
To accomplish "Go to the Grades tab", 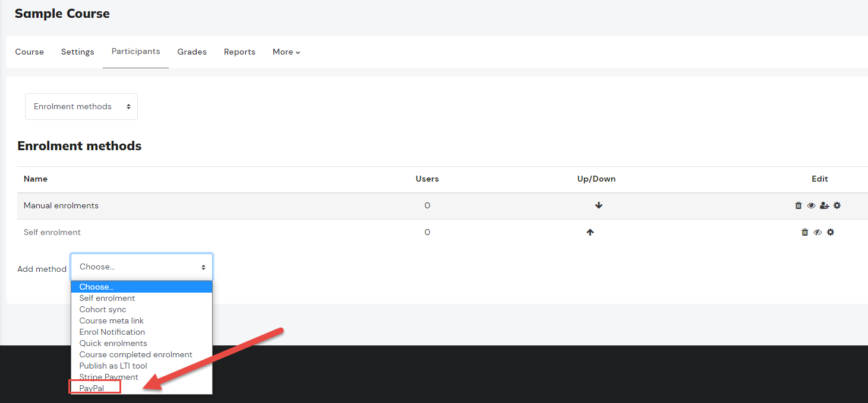I will [x=192, y=52].
